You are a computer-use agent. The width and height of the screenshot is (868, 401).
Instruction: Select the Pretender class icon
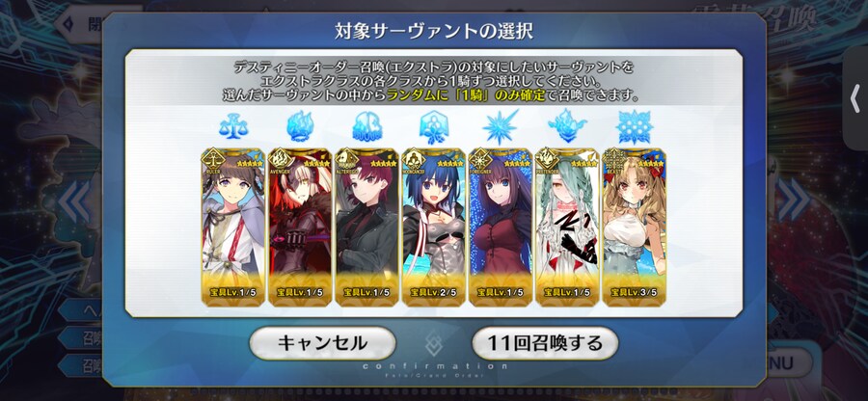coord(567,126)
